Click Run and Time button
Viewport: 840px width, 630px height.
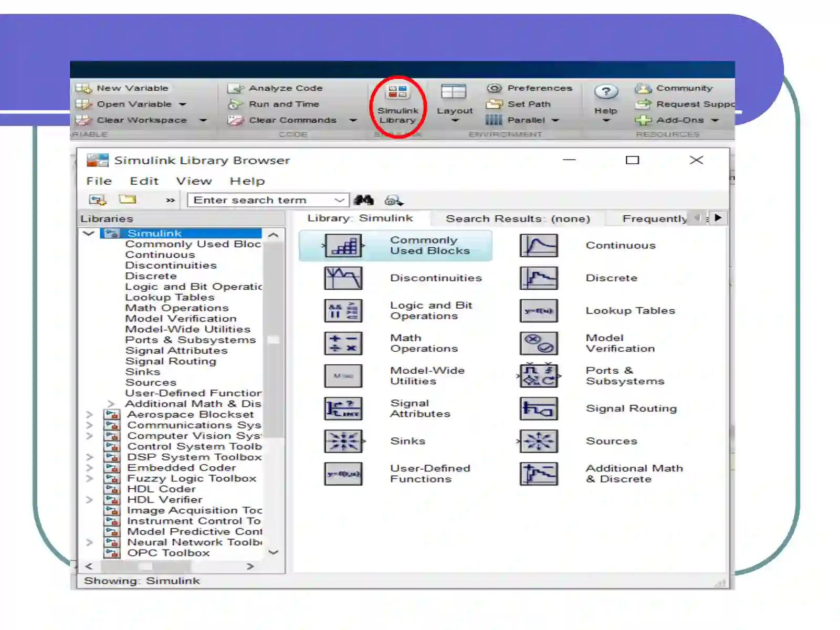pyautogui.click(x=274, y=104)
